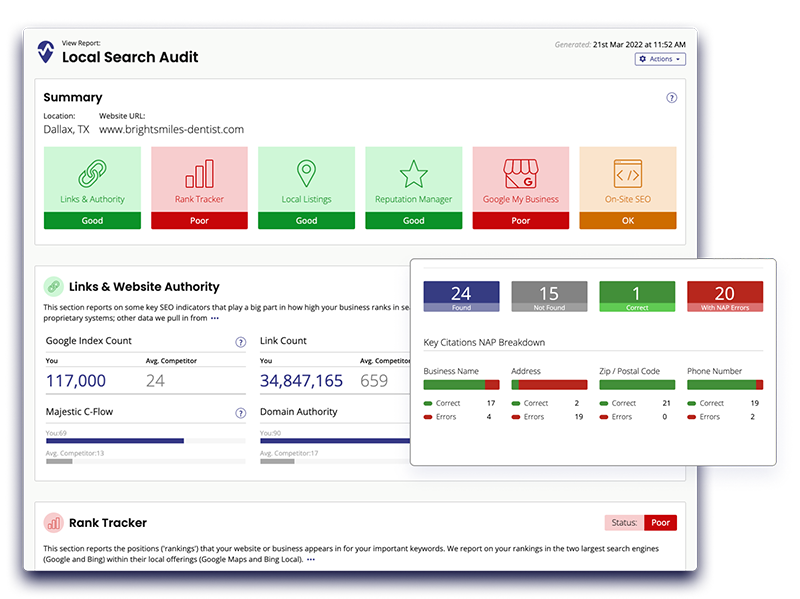Open the Google My Business storefront icon
The width and height of the screenshot is (800, 599).
[x=520, y=174]
